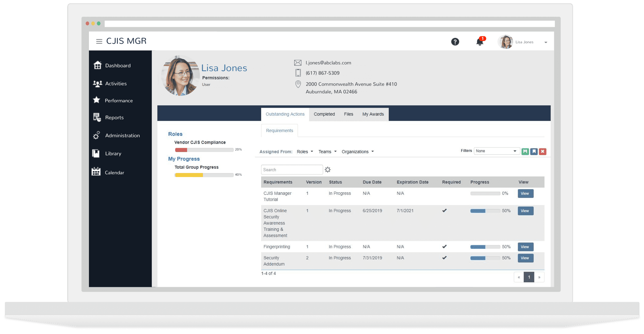The width and height of the screenshot is (644, 334).
Task: Open the hamburger menu beside CJIS MGR
Action: (x=99, y=41)
